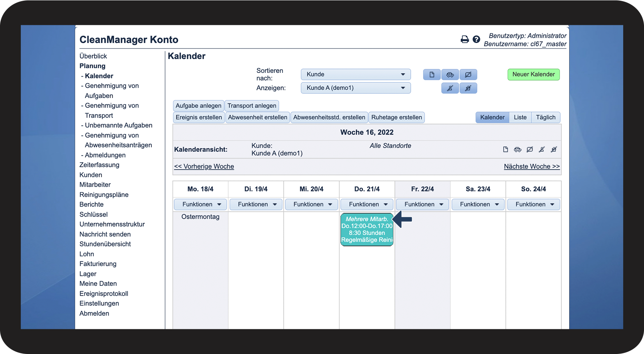This screenshot has height=354, width=644.
Task: Click the printer icon in the header
Action: pos(465,39)
